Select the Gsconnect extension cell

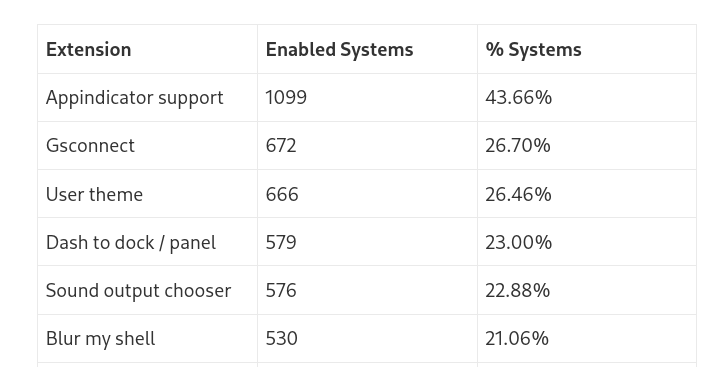coord(147,146)
